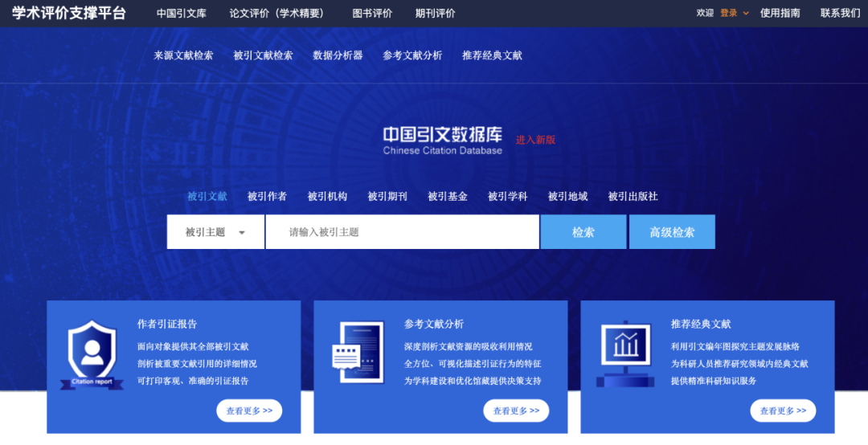Image resolution: width=868 pixels, height=445 pixels.
Task: Expand the 被引主题 field selector
Action: click(215, 232)
